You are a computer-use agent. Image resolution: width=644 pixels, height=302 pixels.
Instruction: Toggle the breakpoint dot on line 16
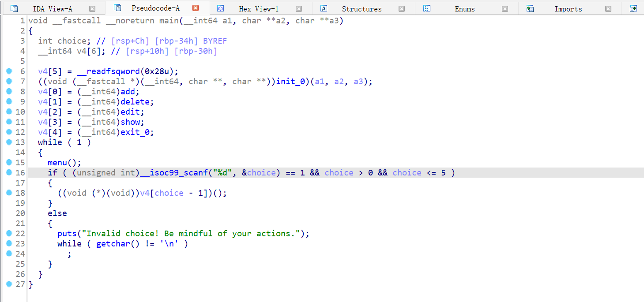9,173
